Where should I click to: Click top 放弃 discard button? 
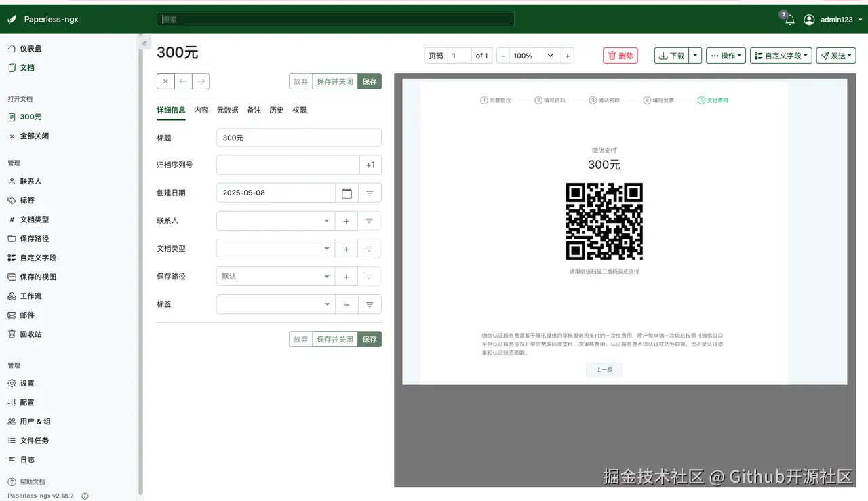(300, 81)
